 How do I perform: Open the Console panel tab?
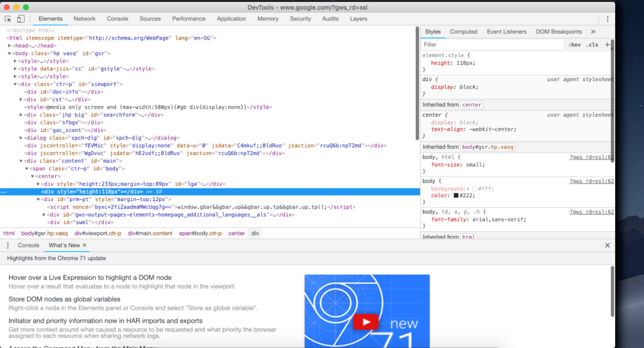(x=118, y=19)
